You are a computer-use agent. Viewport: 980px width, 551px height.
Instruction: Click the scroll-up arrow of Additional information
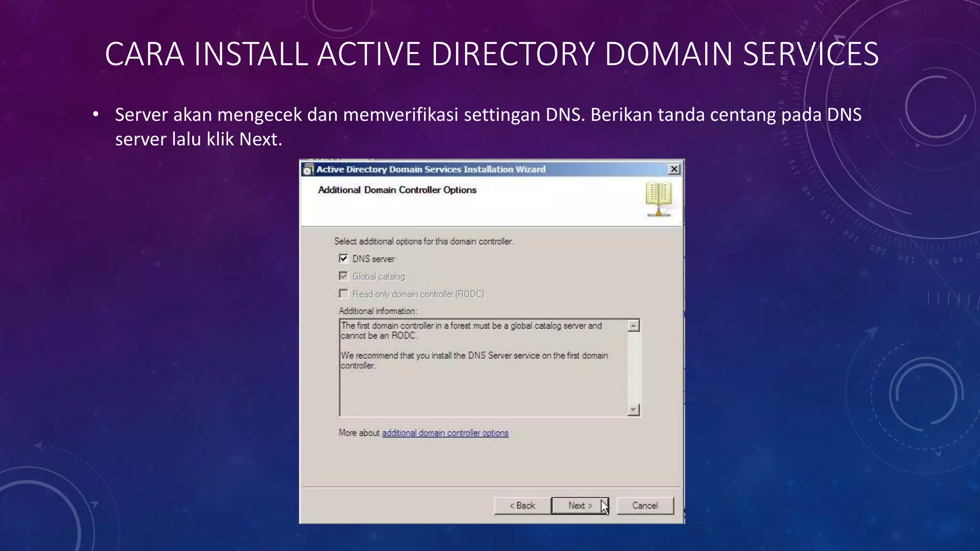633,326
